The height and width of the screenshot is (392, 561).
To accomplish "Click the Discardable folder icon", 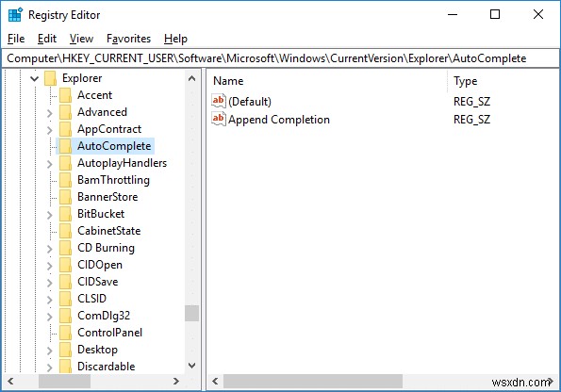I will pyautogui.click(x=65, y=367).
